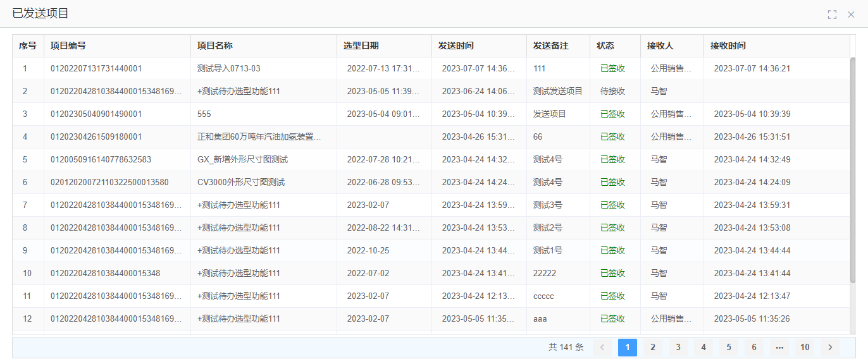Open project link 测试导入0713-03

[x=229, y=69]
